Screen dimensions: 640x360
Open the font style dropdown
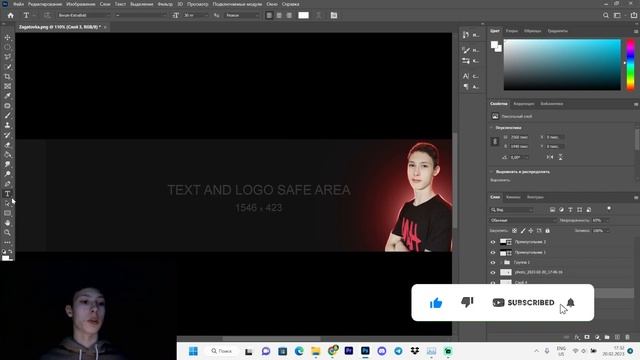pyautogui.click(x=140, y=16)
